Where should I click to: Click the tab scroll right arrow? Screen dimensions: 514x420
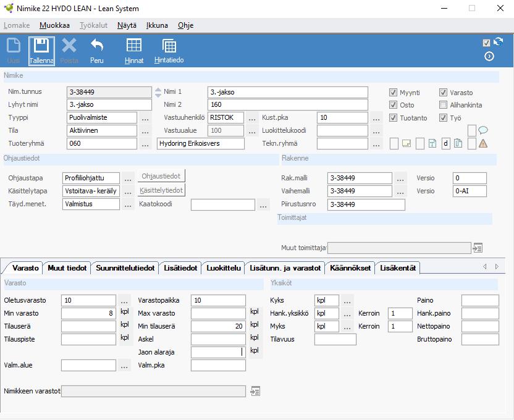pos(497,267)
